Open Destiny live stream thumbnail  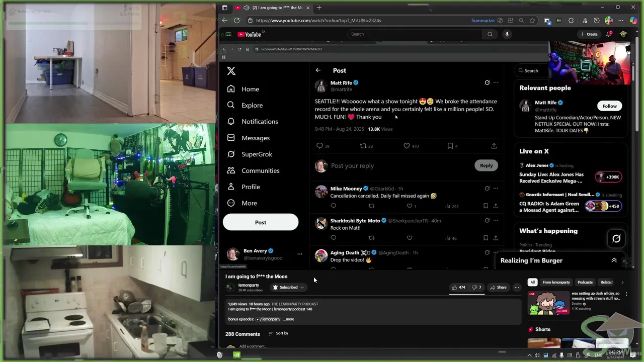548,303
